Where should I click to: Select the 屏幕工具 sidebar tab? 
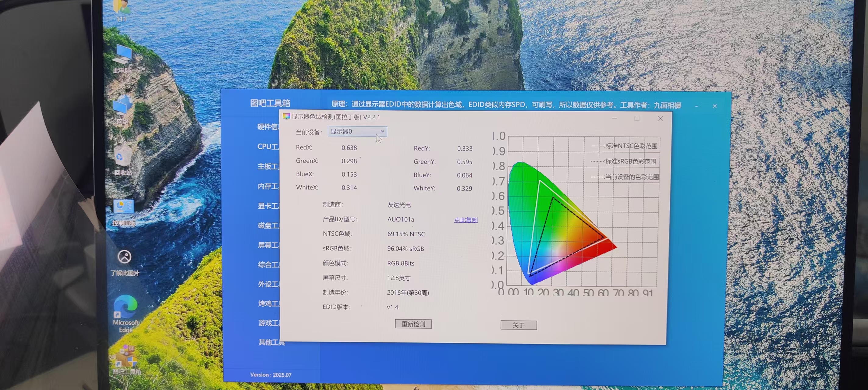tap(268, 245)
